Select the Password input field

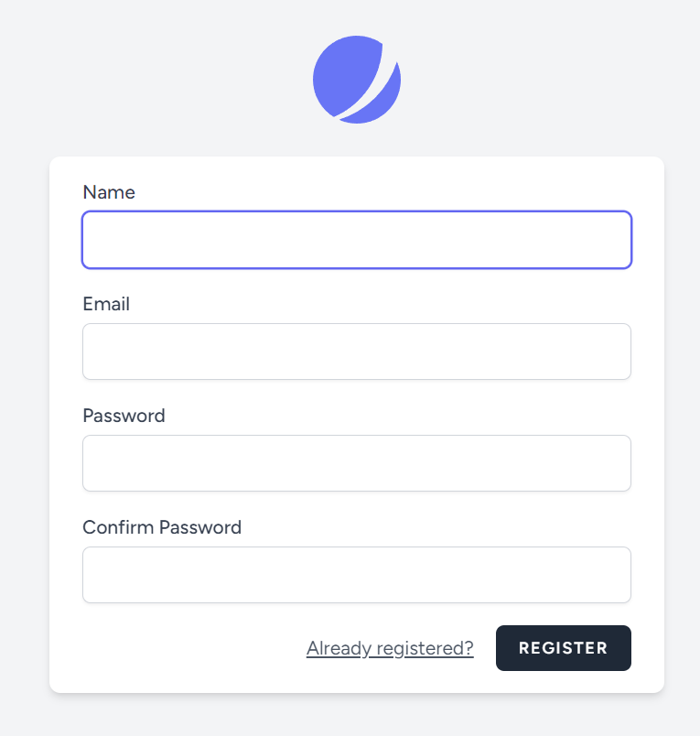click(357, 463)
